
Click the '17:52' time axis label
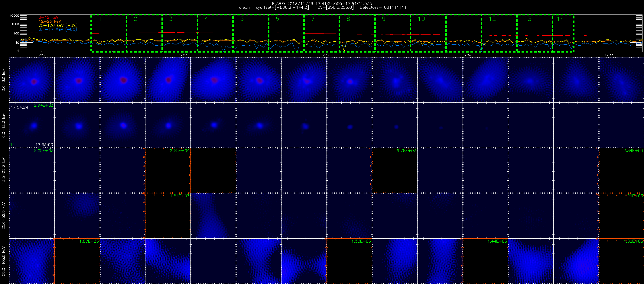point(467,55)
